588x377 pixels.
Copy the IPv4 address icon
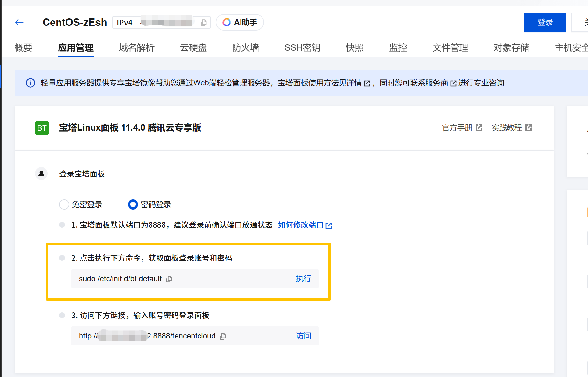click(204, 23)
